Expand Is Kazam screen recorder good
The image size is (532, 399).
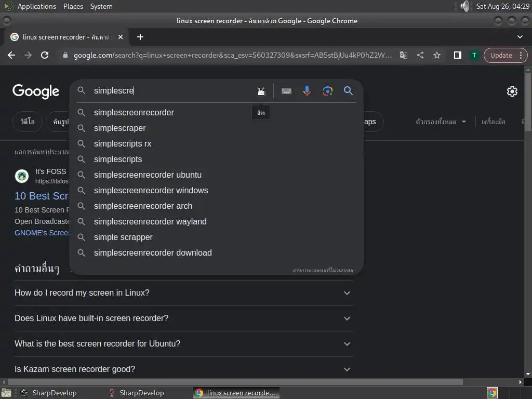(183, 369)
